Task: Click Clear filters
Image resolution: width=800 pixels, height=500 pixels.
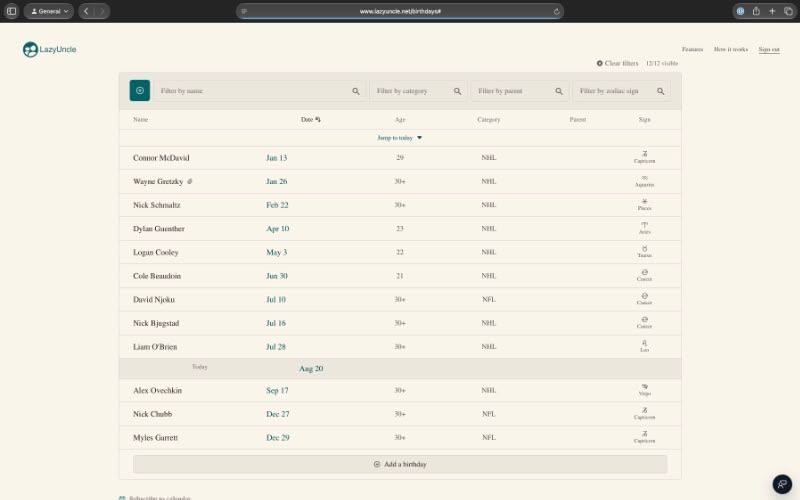Action: 617,63
